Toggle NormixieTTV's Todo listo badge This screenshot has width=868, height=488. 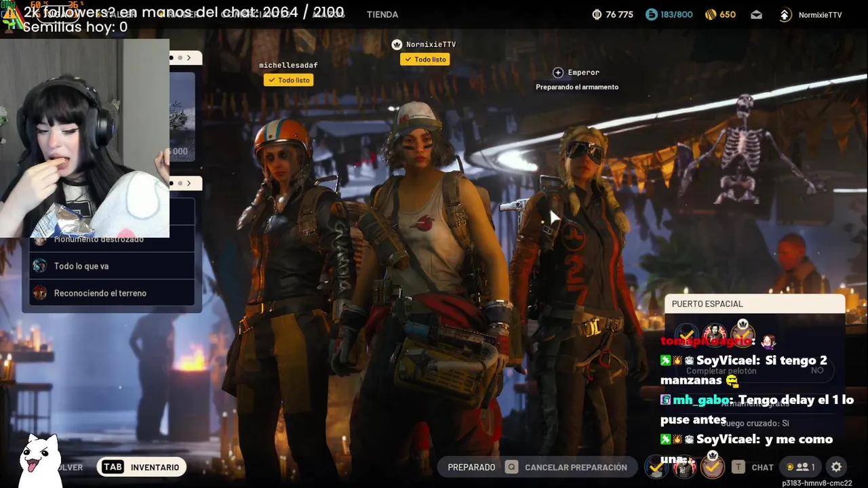pos(425,60)
